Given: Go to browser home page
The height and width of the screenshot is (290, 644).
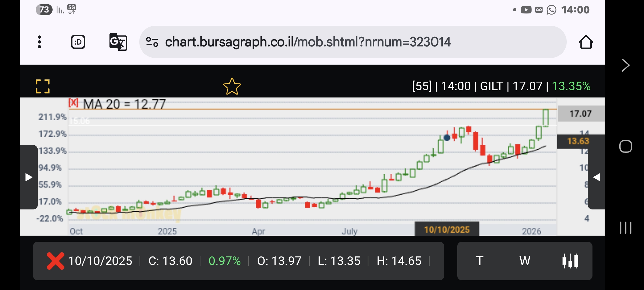Looking at the screenshot, I should (586, 42).
